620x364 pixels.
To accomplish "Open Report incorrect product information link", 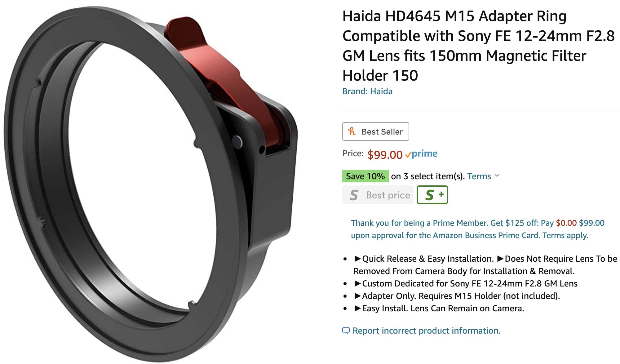I will (x=427, y=331).
